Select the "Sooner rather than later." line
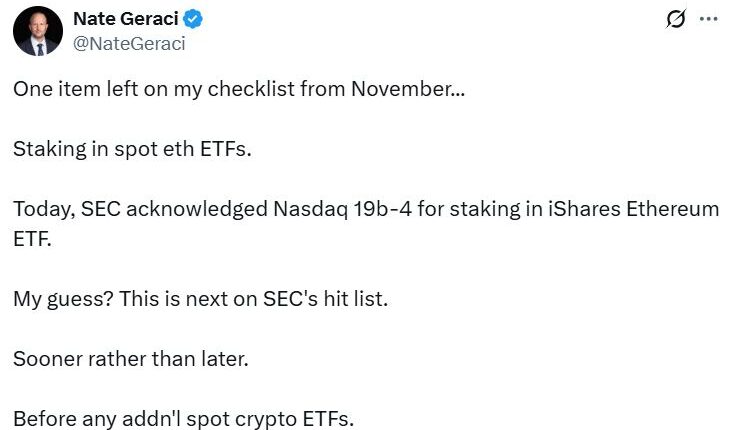The image size is (736, 430). [130, 358]
